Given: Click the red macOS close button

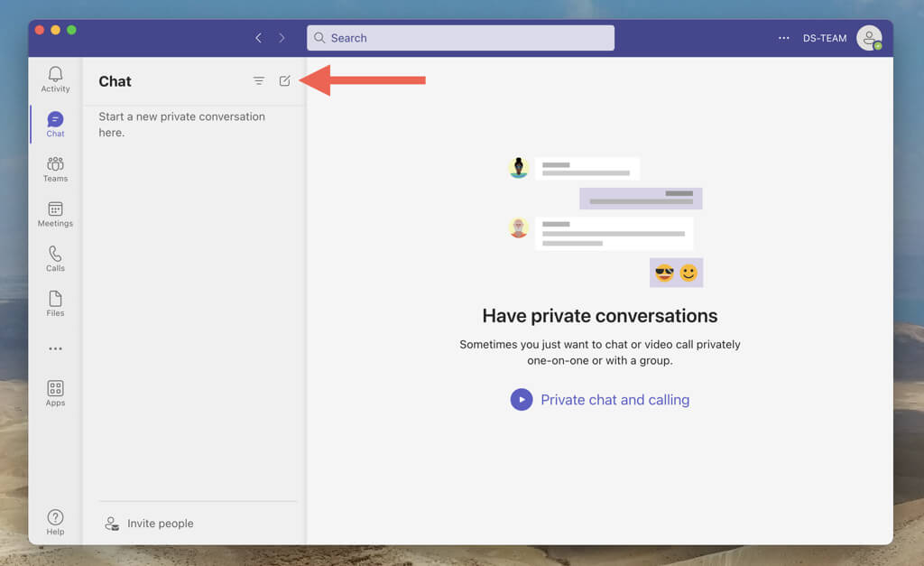Looking at the screenshot, I should (40, 30).
